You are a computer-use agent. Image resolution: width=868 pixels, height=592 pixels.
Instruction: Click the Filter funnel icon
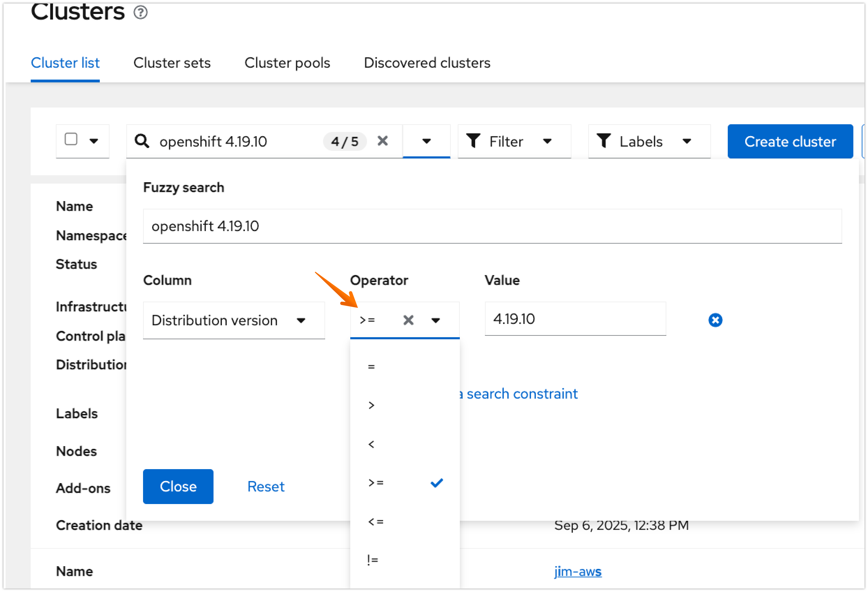473,141
